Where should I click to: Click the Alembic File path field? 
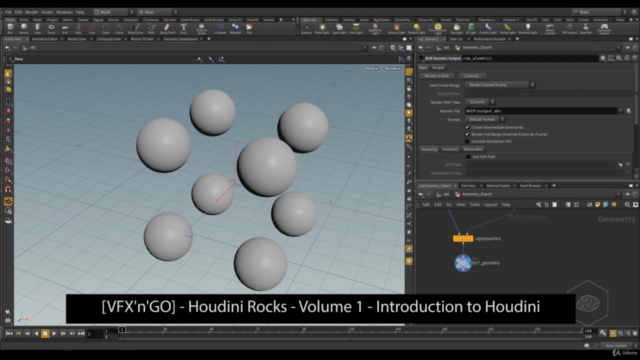(541, 111)
